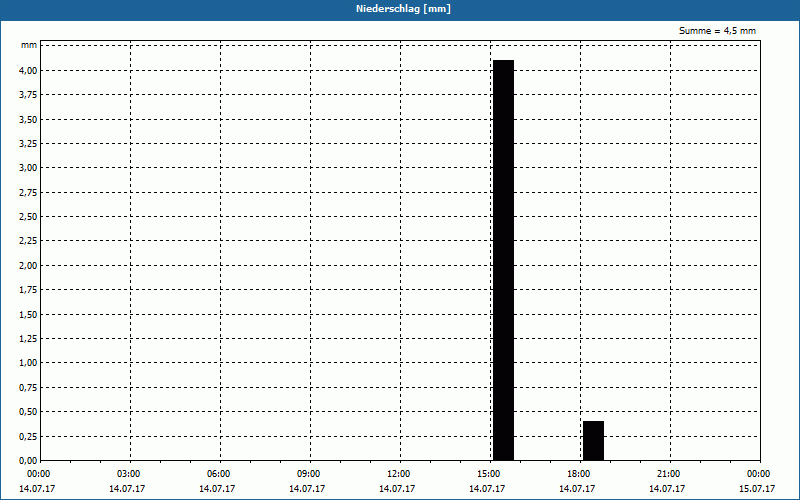Click the 12:00 time label
800x500 pixels.
pos(398,474)
